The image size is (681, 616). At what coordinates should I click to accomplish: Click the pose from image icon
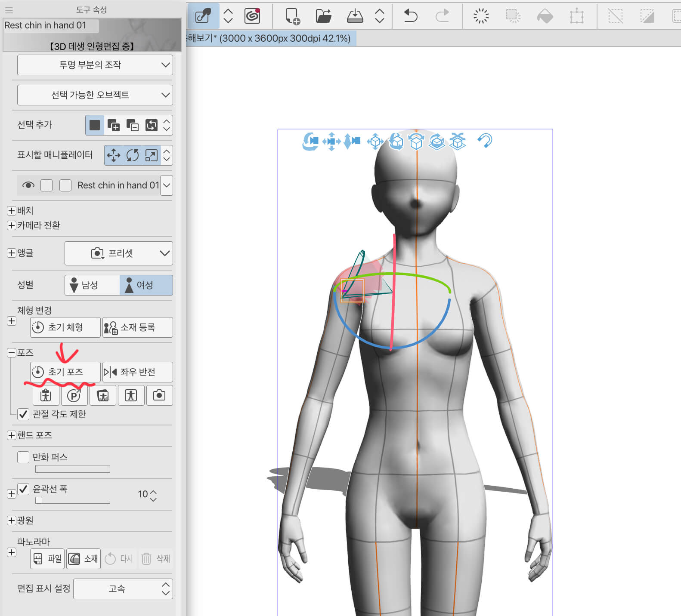click(102, 395)
